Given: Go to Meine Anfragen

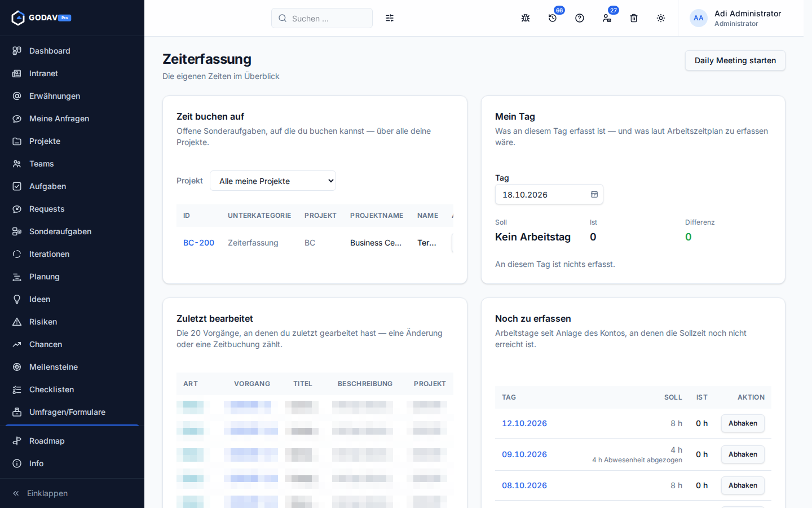Looking at the screenshot, I should [x=72, y=119].
